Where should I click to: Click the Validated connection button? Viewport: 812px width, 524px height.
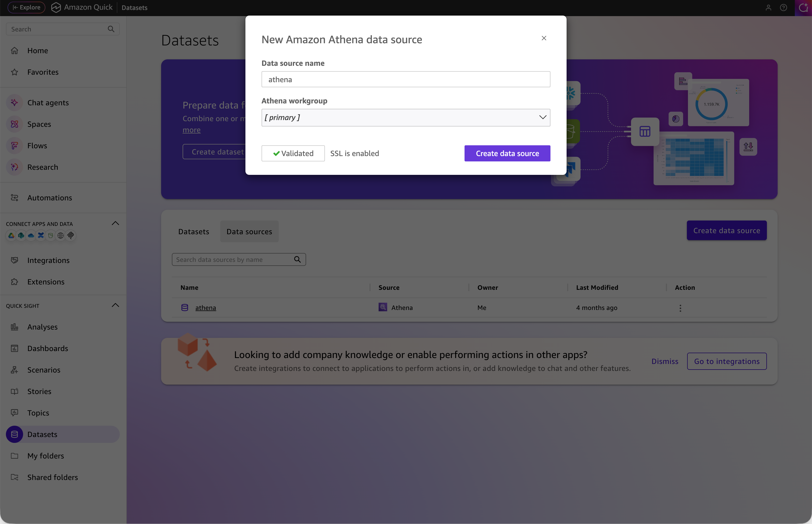click(x=293, y=153)
